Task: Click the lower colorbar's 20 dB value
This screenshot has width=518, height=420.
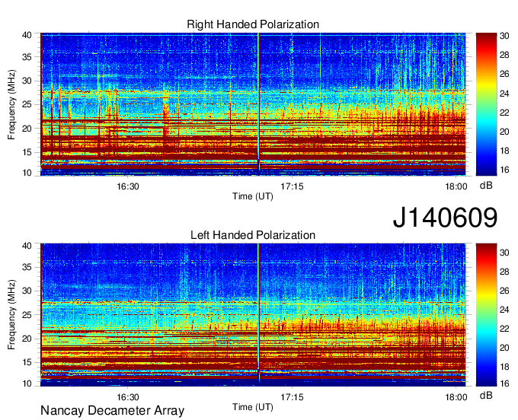Action: (504, 348)
